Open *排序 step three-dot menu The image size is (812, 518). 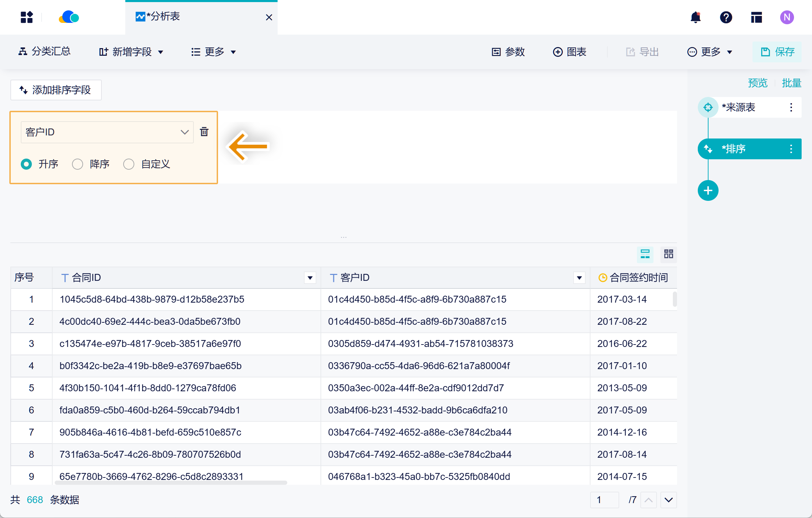point(791,149)
